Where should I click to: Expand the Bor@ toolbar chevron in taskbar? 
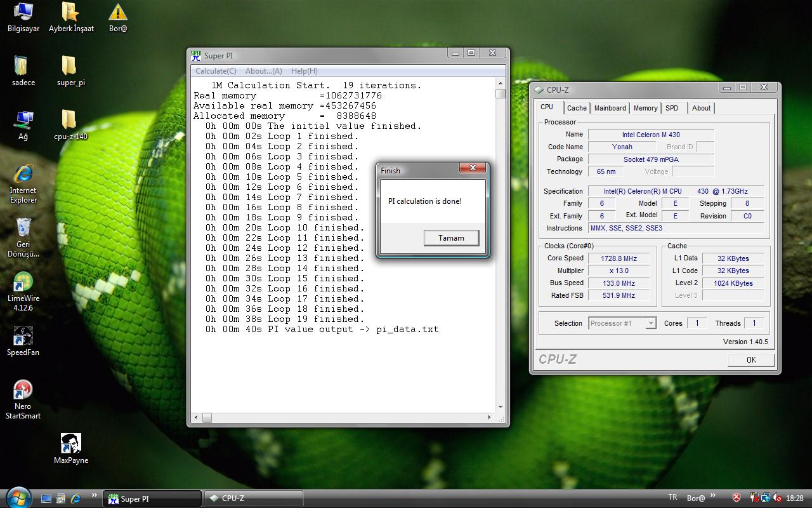tap(713, 495)
